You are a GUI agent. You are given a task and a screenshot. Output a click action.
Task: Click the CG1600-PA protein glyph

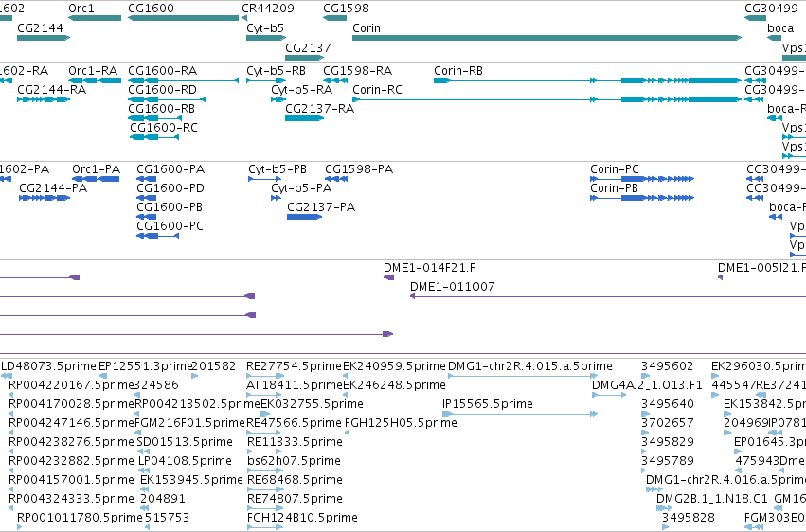(x=147, y=179)
